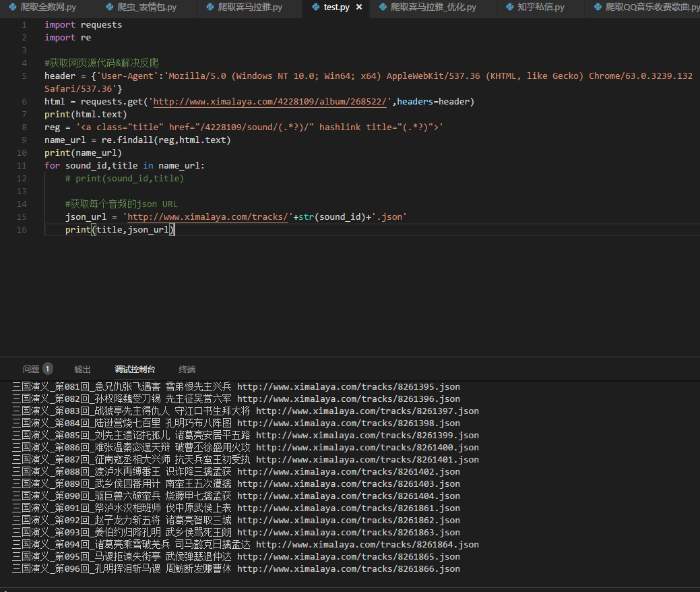
Task: Open the 问题 problems panel tab
Action: [31, 369]
